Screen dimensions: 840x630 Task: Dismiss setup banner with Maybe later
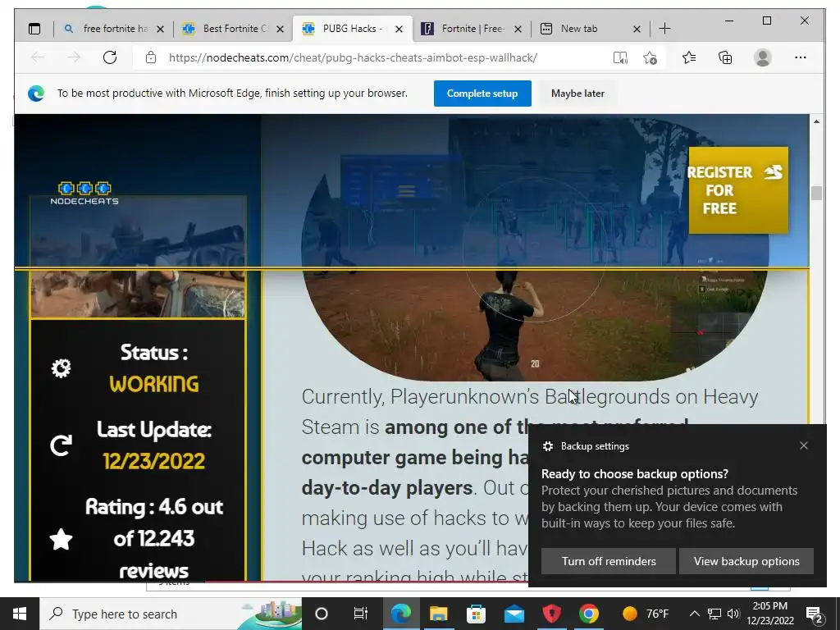click(x=577, y=94)
